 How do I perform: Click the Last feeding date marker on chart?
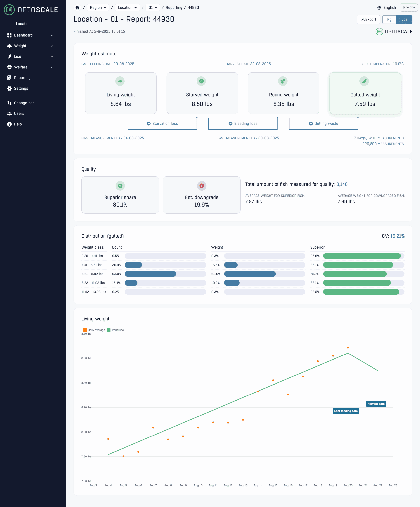click(x=346, y=411)
